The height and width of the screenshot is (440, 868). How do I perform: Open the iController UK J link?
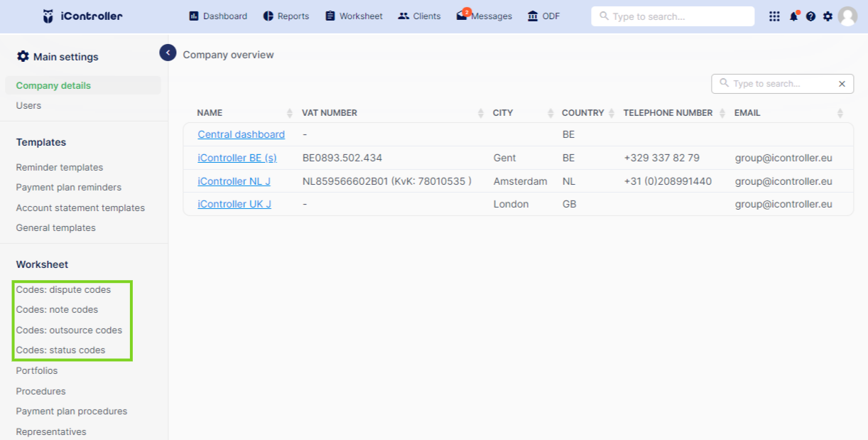pos(234,204)
